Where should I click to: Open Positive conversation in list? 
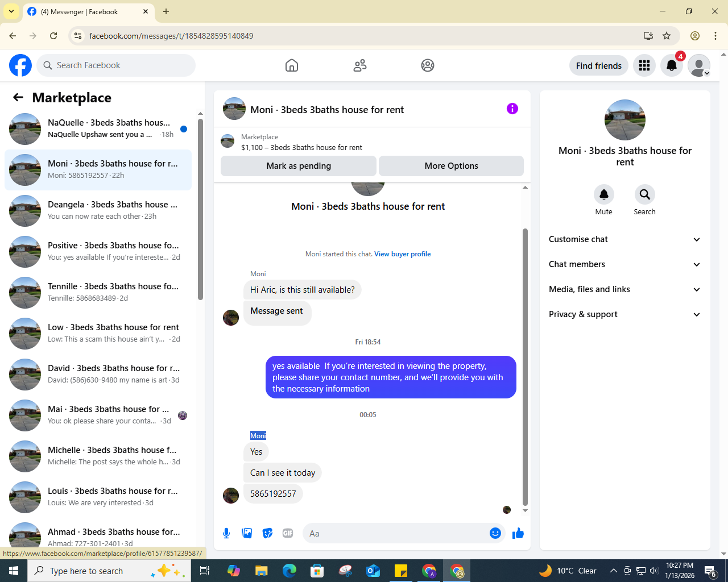tap(98, 252)
